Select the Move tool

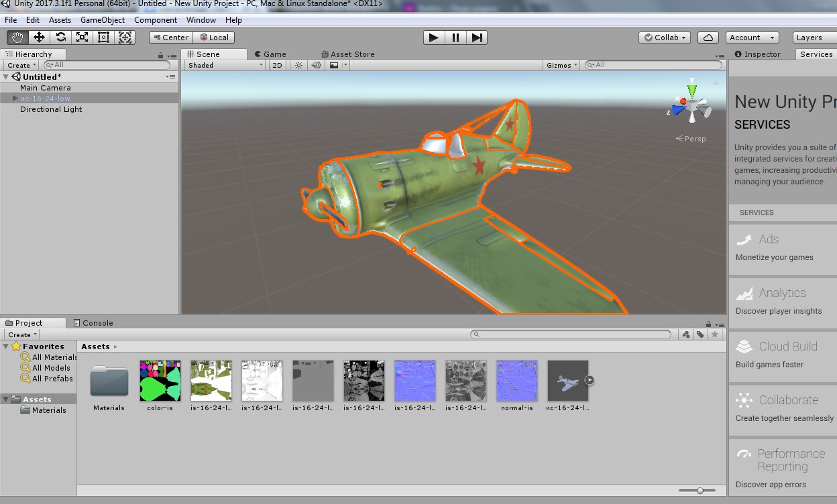pyautogui.click(x=40, y=38)
